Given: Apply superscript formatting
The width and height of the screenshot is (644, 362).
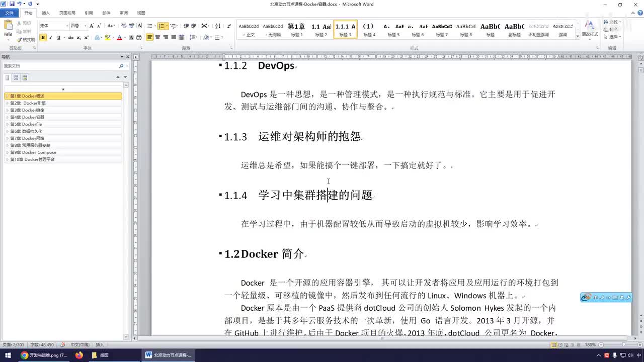Looking at the screenshot, I should point(87,37).
